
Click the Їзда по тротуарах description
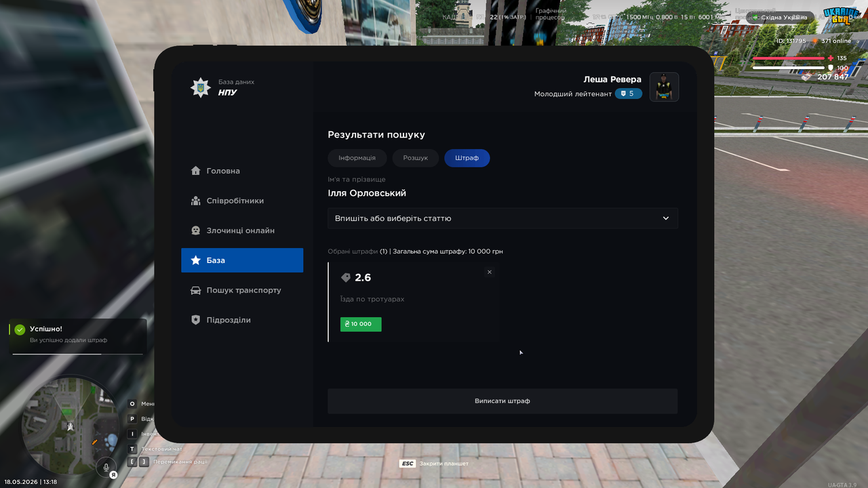pyautogui.click(x=372, y=299)
